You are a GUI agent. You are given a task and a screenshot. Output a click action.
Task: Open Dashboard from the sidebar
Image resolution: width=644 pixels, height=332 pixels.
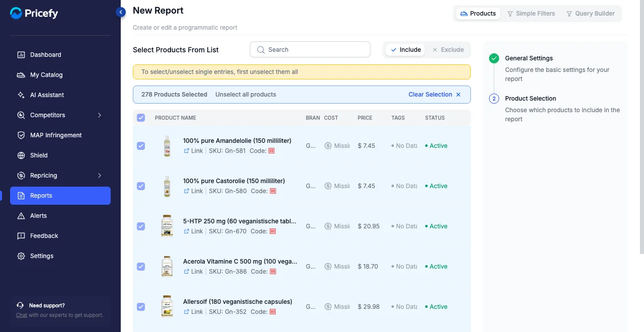(60, 55)
